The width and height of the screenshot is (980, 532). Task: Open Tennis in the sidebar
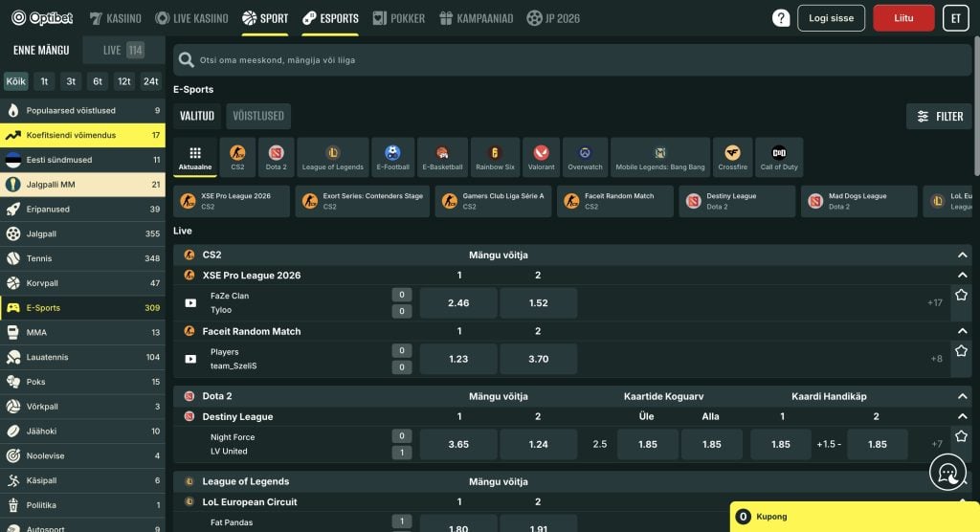click(x=82, y=258)
